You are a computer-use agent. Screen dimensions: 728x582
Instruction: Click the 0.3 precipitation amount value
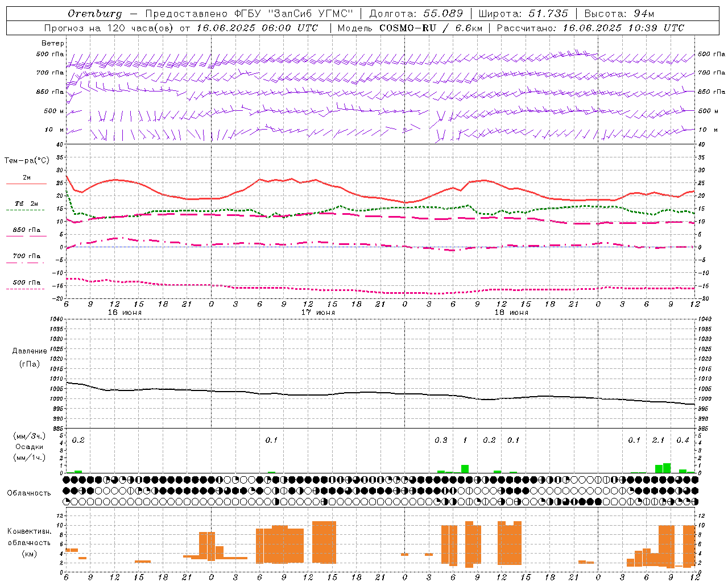[x=441, y=440]
